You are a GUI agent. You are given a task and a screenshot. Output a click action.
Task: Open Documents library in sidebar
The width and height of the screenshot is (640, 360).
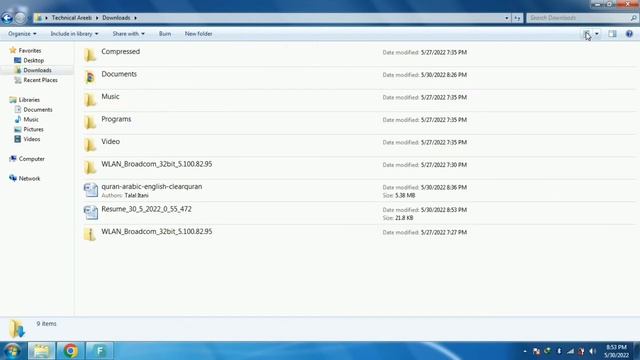click(x=38, y=109)
